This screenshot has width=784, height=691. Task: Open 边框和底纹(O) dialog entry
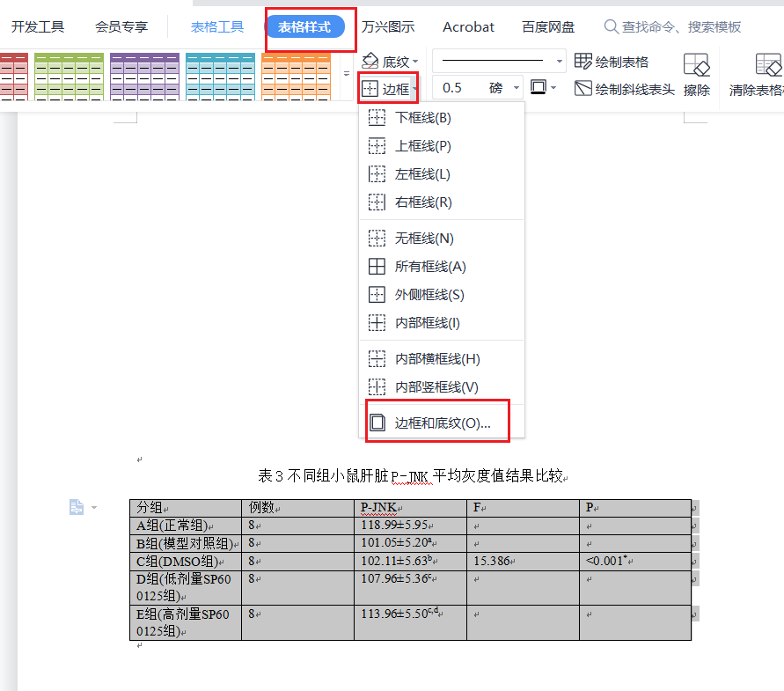[442, 423]
